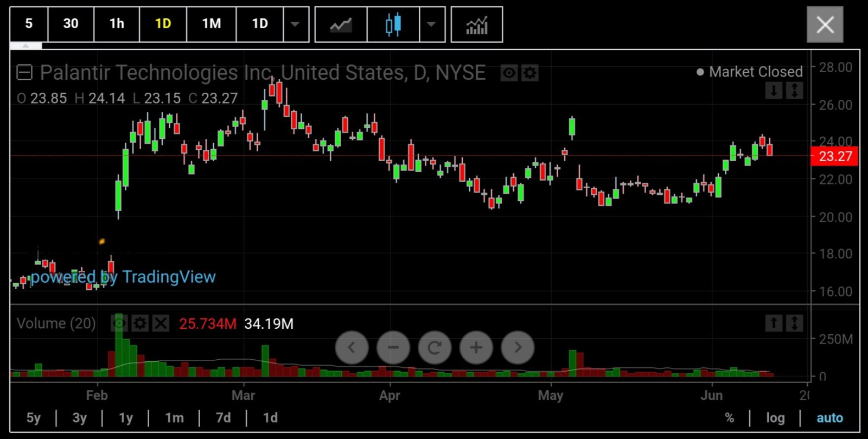Viewport: 868px width, 439px height.
Task: Open the indicators menu icon
Action: point(477,24)
